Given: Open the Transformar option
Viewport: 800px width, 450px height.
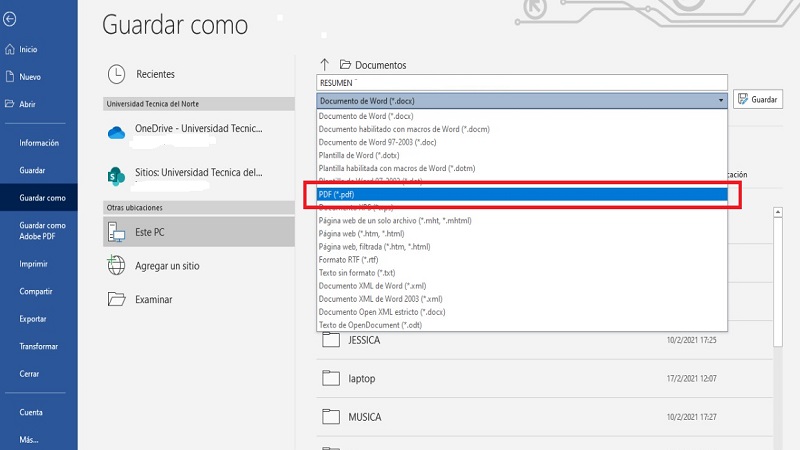Looking at the screenshot, I should 38,346.
